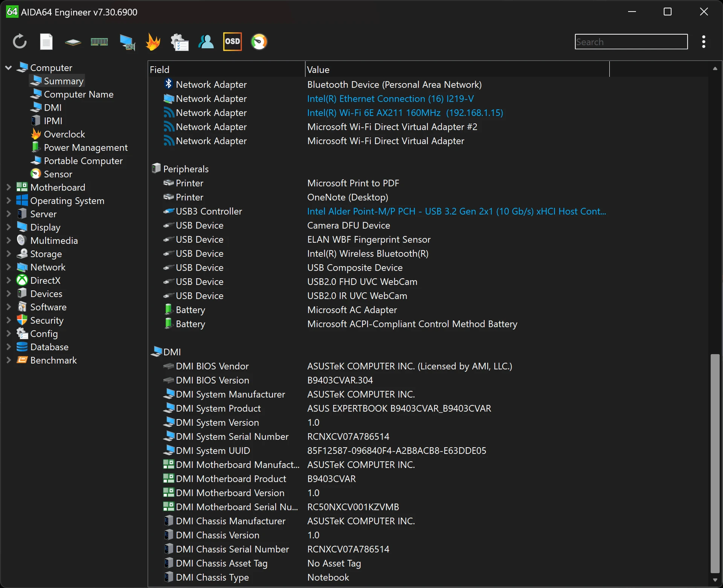Select the Microsoft Print to PDF printer row
Viewport: 723px width, 588px height.
tap(428, 183)
